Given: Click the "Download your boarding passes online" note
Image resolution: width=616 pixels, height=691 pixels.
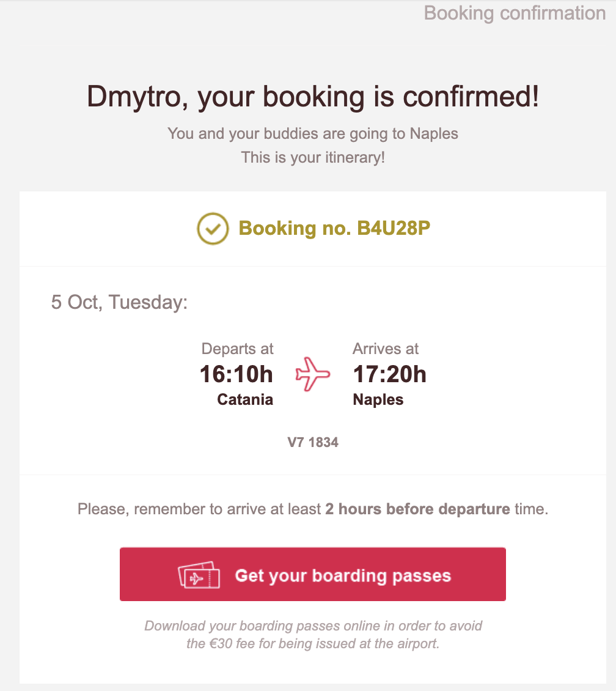Looking at the screenshot, I should click(313, 626).
